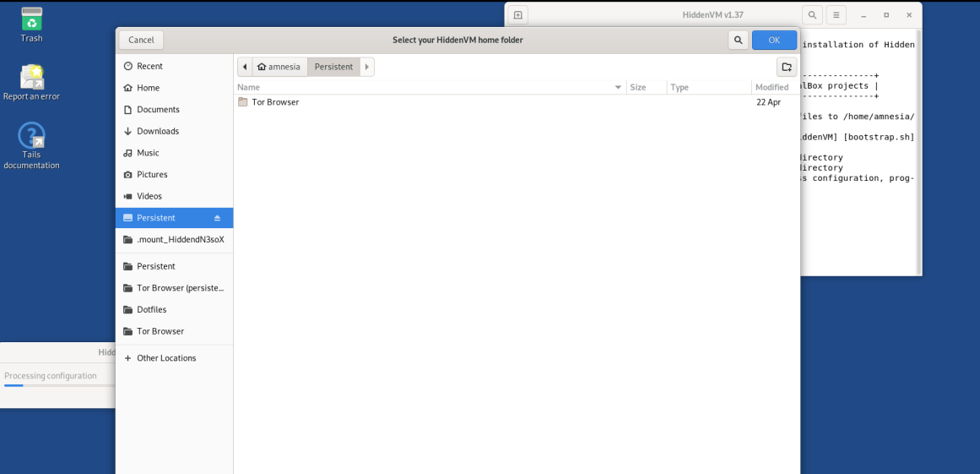The image size is (980, 474).
Task: Open Tails documentation desktop shortcut
Action: [31, 145]
